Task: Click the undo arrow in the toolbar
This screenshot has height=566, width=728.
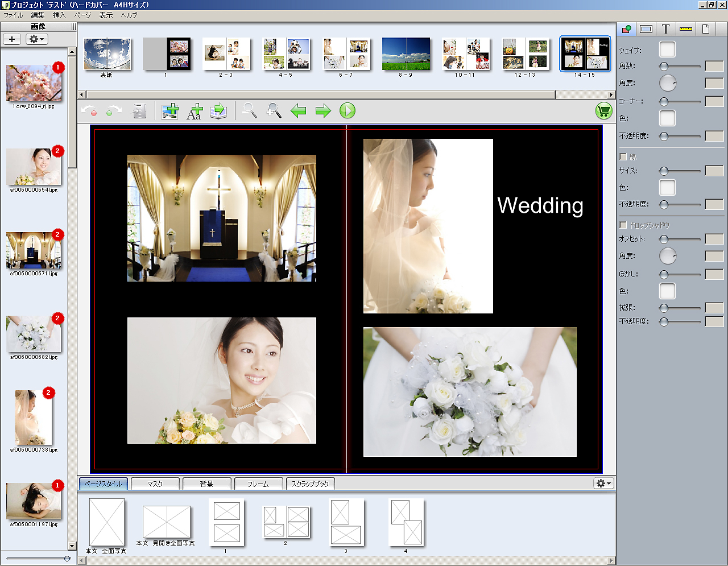Action: point(89,111)
